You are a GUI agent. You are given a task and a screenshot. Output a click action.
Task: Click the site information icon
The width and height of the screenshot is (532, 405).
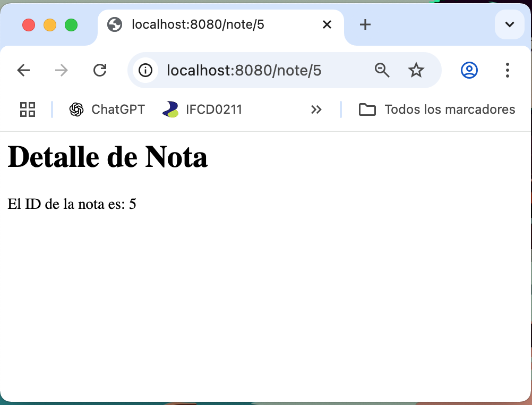coord(145,70)
